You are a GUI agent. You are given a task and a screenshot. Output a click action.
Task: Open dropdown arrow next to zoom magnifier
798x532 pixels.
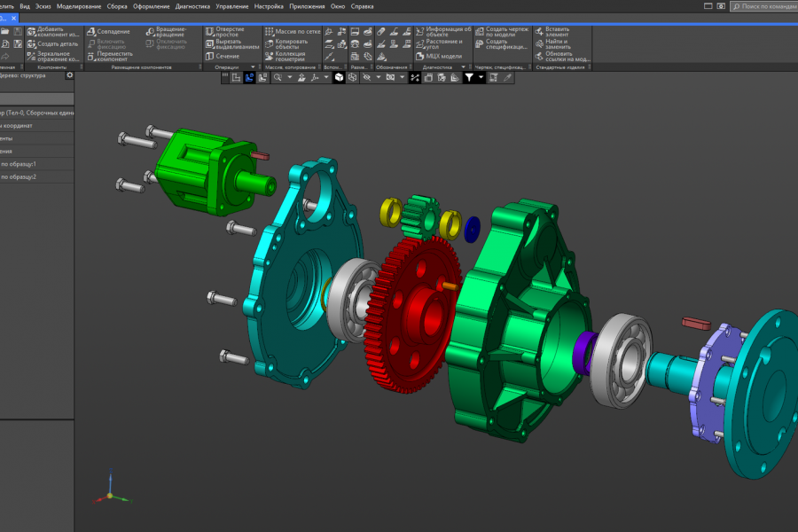290,77
